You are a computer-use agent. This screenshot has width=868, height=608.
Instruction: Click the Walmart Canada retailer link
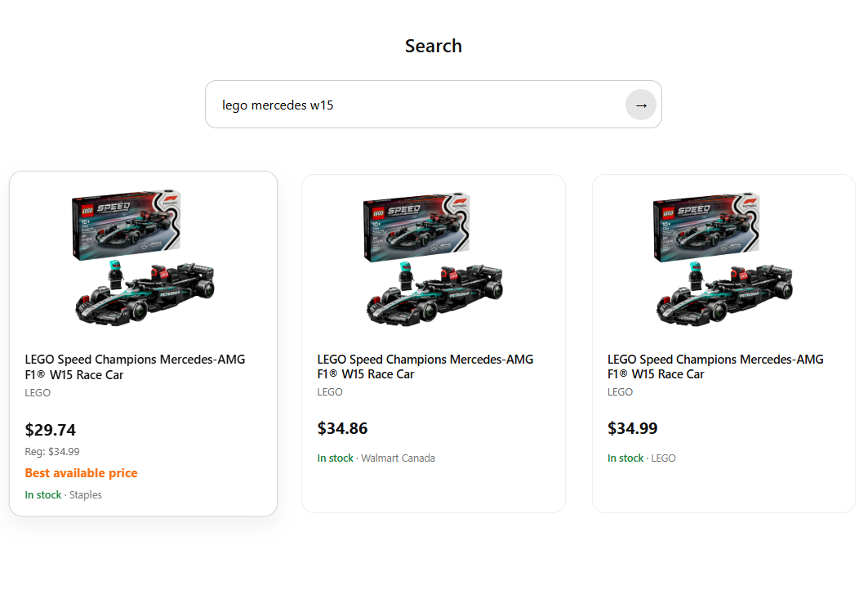tap(398, 458)
